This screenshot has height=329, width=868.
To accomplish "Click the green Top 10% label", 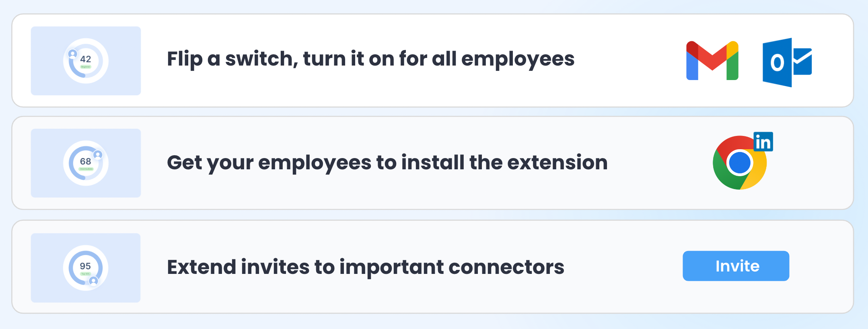I will pyautogui.click(x=85, y=274).
